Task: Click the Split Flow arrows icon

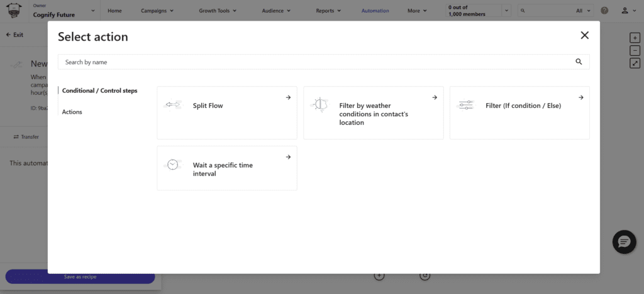Action: tap(172, 105)
